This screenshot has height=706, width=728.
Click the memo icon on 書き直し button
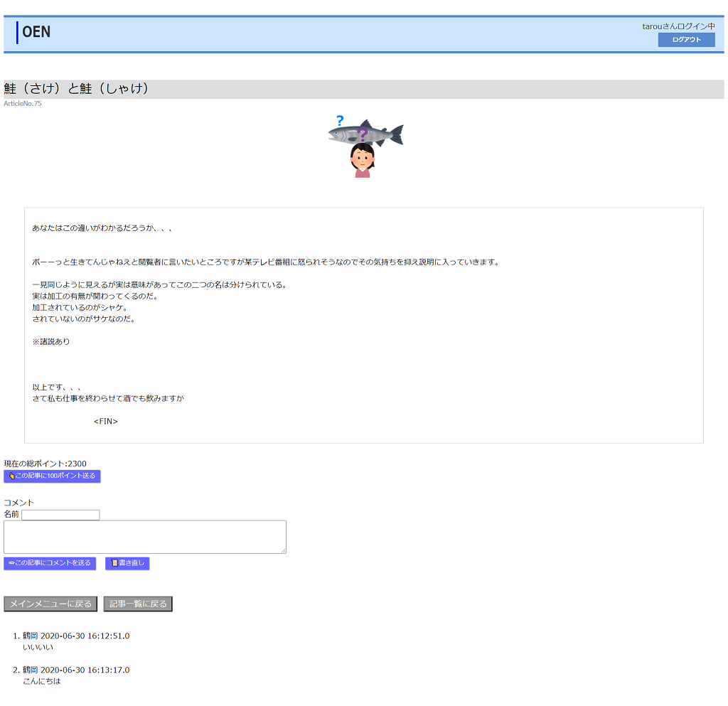pos(114,563)
